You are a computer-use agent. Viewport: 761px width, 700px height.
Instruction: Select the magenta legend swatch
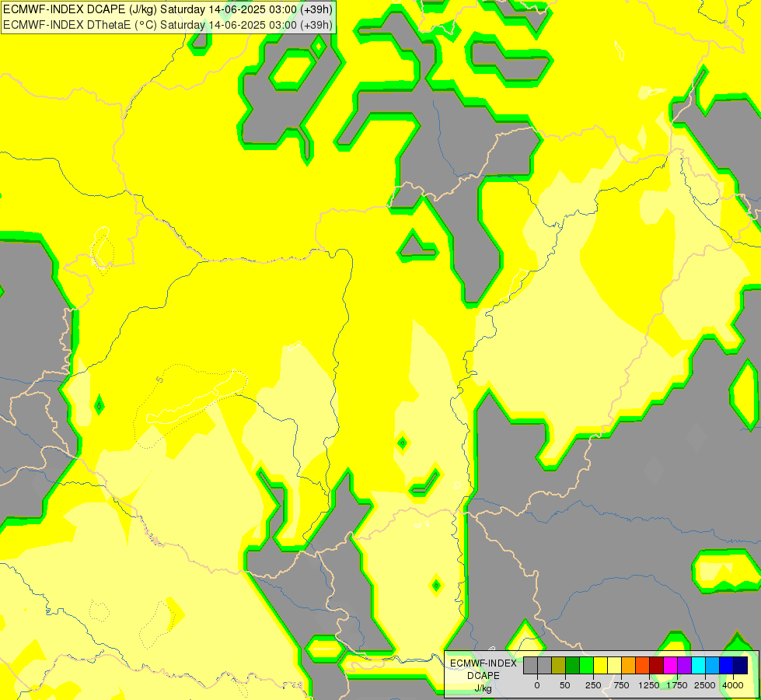pos(671,665)
